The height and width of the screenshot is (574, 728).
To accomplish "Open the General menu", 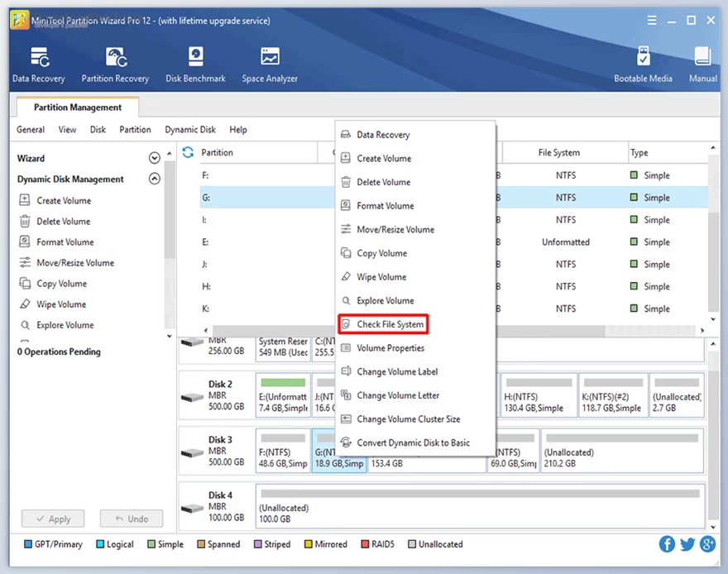I will pos(31,130).
